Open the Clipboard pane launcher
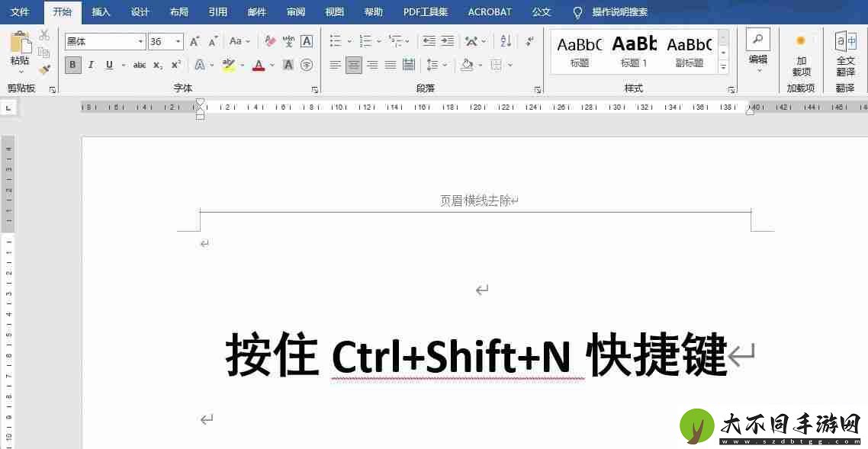 (x=53, y=90)
